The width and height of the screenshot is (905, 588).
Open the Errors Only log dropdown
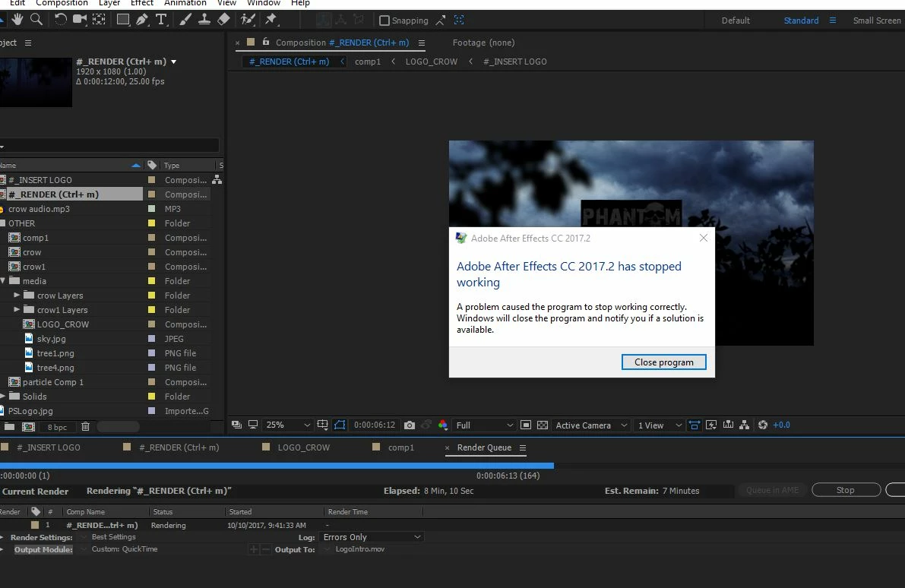(371, 537)
